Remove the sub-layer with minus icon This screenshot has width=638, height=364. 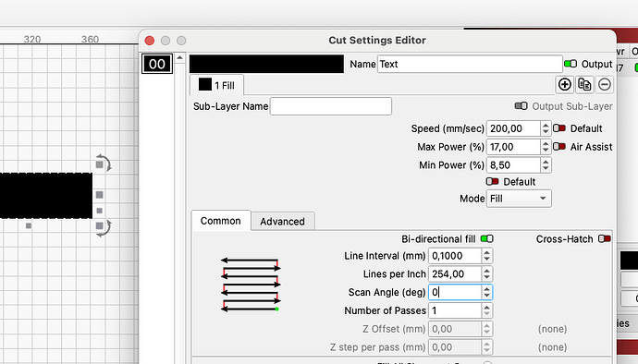pyautogui.click(x=605, y=85)
